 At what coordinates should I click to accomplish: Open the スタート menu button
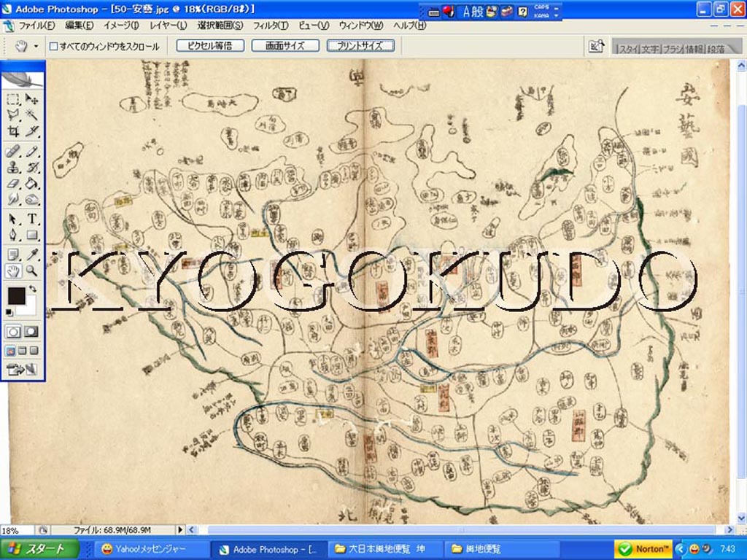pos(39,549)
